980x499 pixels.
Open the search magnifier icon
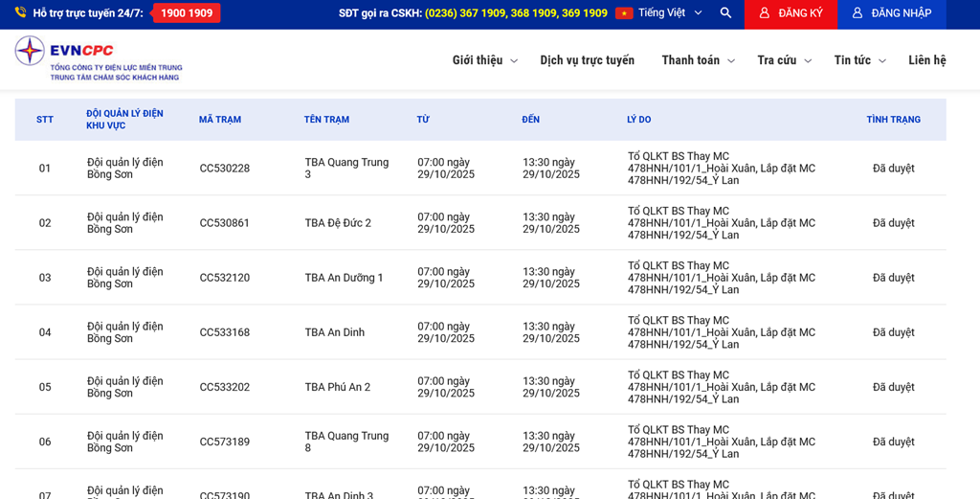[x=725, y=13]
